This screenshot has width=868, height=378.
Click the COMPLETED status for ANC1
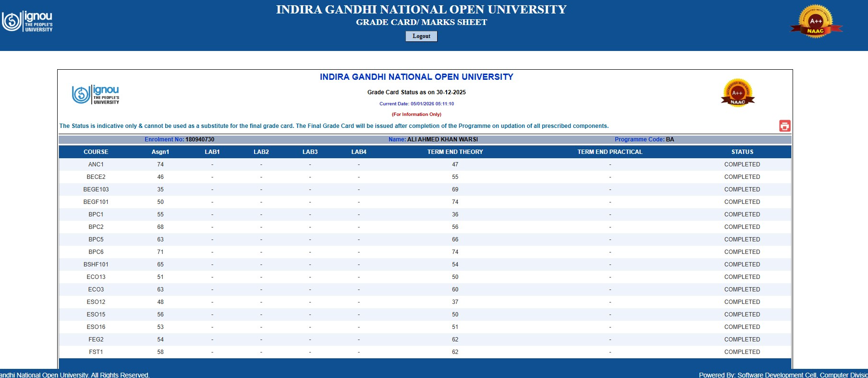(743, 164)
